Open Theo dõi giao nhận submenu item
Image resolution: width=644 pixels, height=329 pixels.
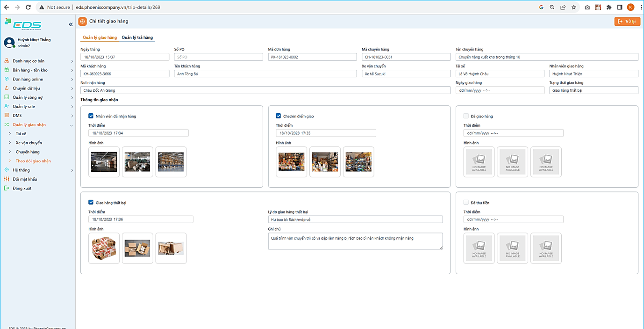pyautogui.click(x=33, y=161)
